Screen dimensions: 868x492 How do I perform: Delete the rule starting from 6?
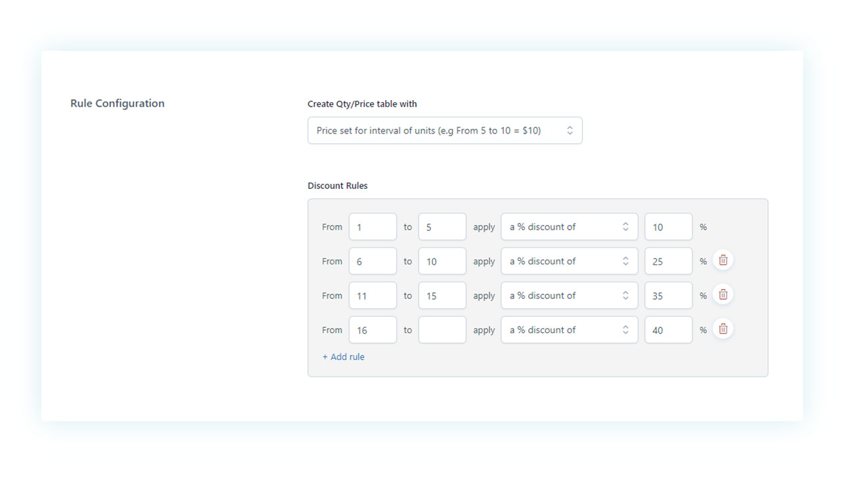[x=723, y=260]
